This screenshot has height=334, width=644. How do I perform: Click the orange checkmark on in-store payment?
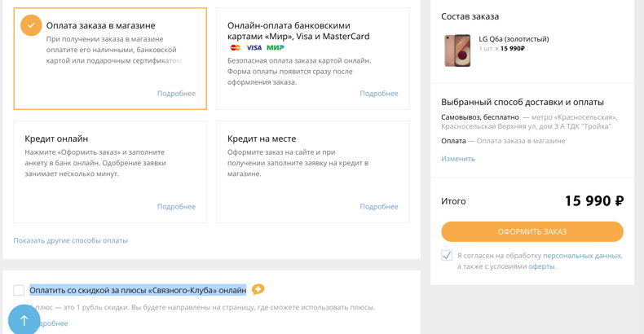pyautogui.click(x=31, y=25)
